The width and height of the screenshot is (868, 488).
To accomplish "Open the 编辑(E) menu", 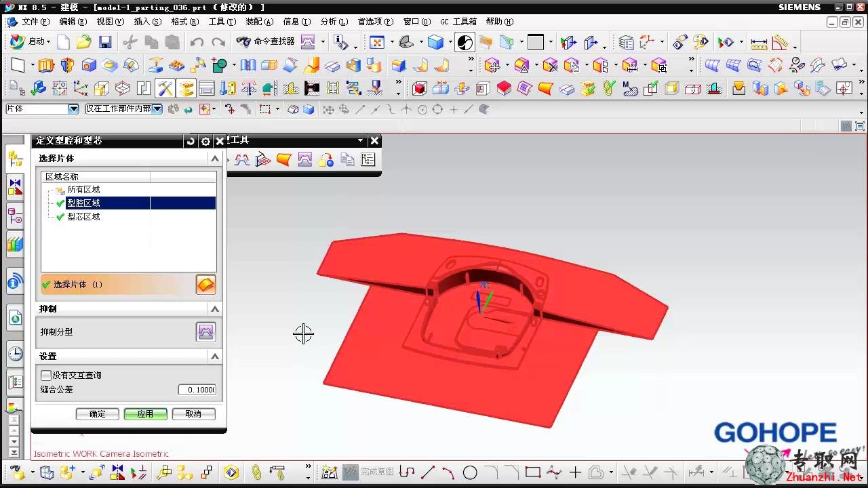I will pos(73,22).
